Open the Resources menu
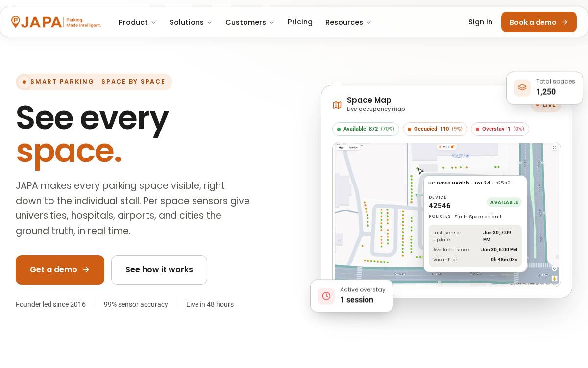 348,22
